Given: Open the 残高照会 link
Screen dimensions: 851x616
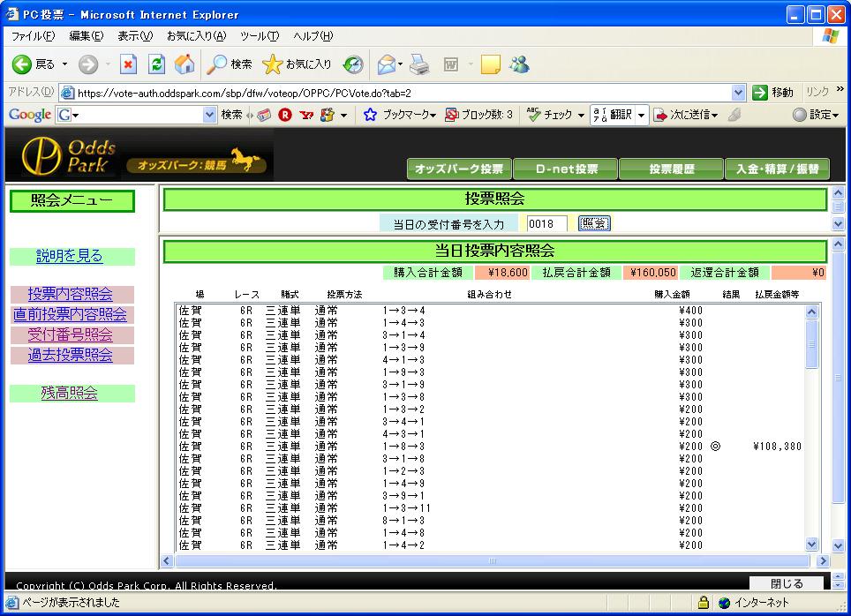Looking at the screenshot, I should tap(70, 393).
